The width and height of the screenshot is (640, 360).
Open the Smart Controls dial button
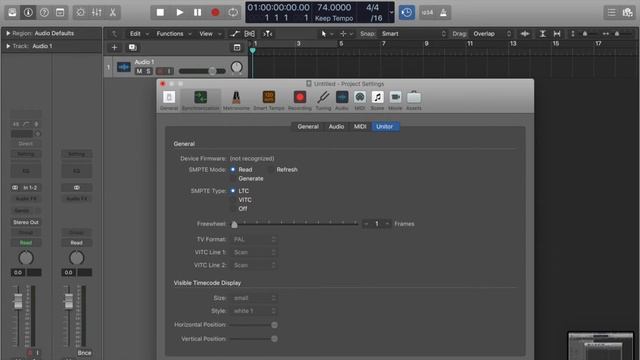tap(80, 12)
